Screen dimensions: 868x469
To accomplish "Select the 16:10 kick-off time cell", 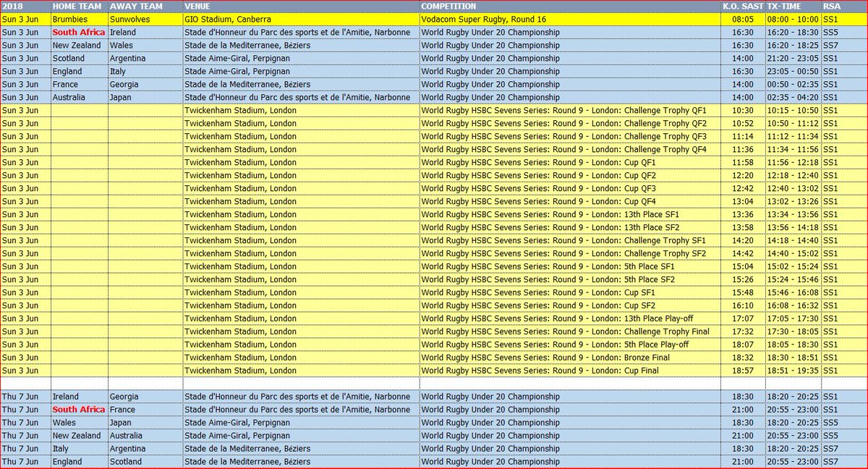I will 741,306.
